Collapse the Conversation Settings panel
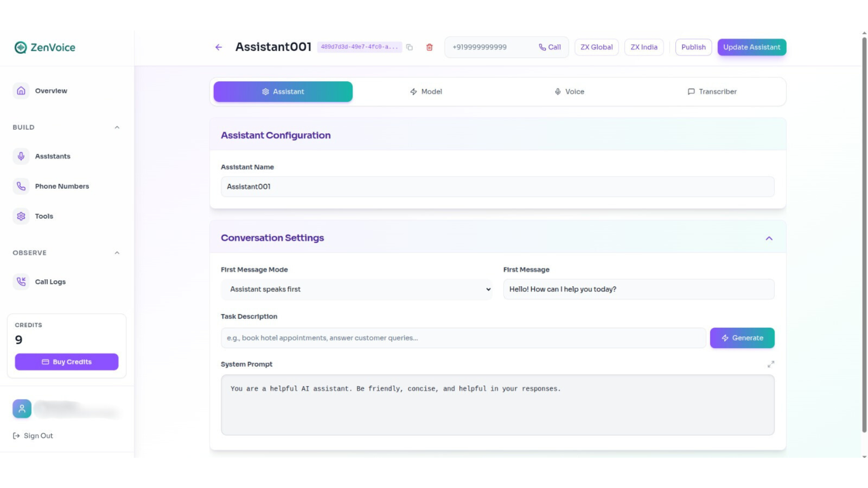The height and width of the screenshot is (488, 868). [769, 238]
